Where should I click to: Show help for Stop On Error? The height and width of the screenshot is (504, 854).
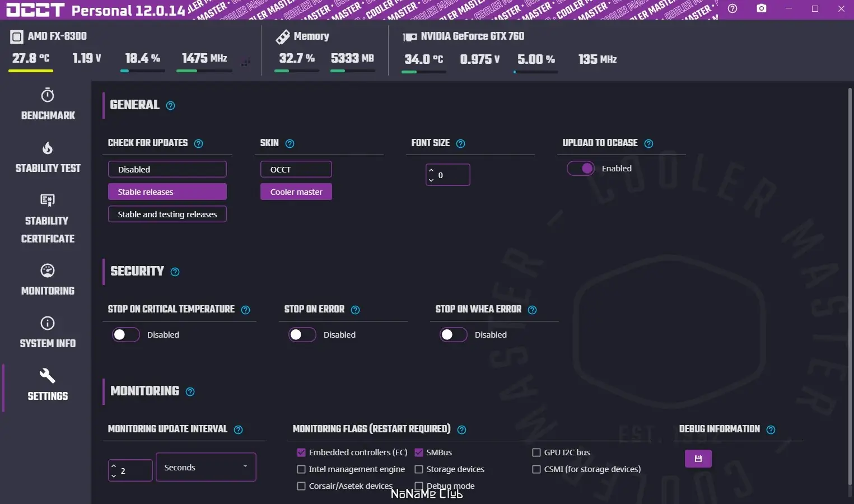tap(355, 310)
